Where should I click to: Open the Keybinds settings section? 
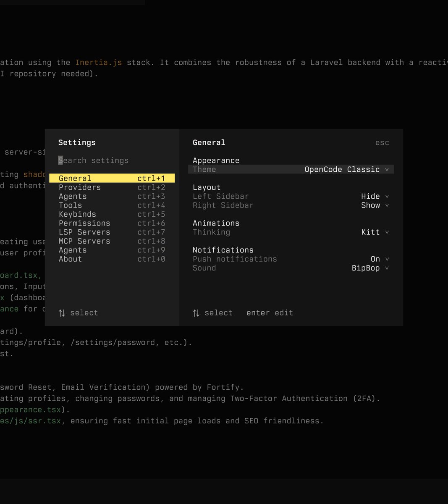pyautogui.click(x=77, y=214)
